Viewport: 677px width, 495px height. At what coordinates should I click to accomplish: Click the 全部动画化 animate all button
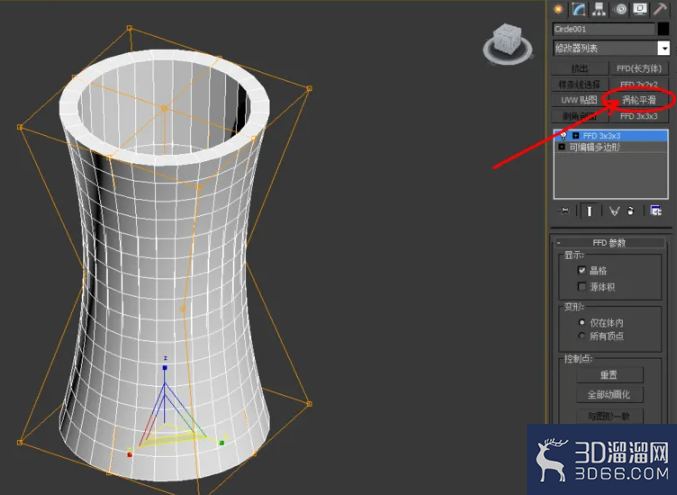(610, 394)
